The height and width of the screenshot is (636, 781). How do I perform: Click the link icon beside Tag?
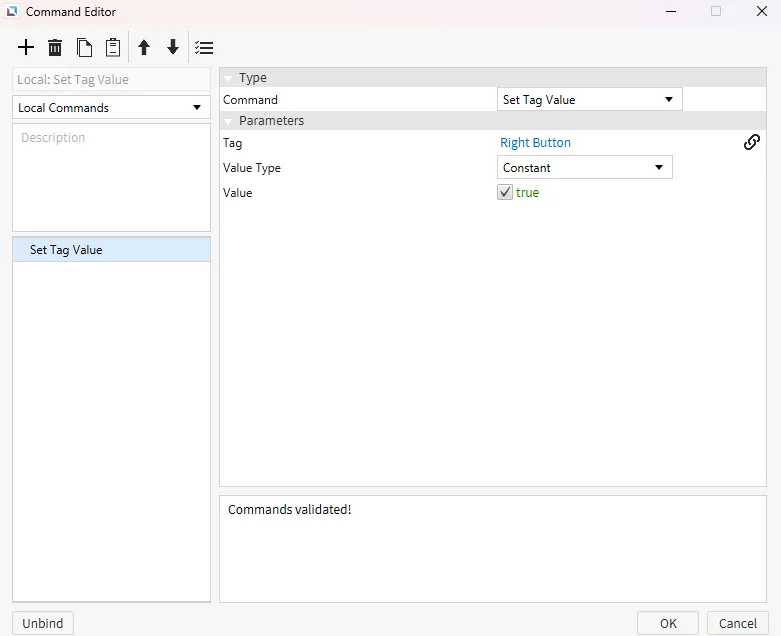coord(752,143)
